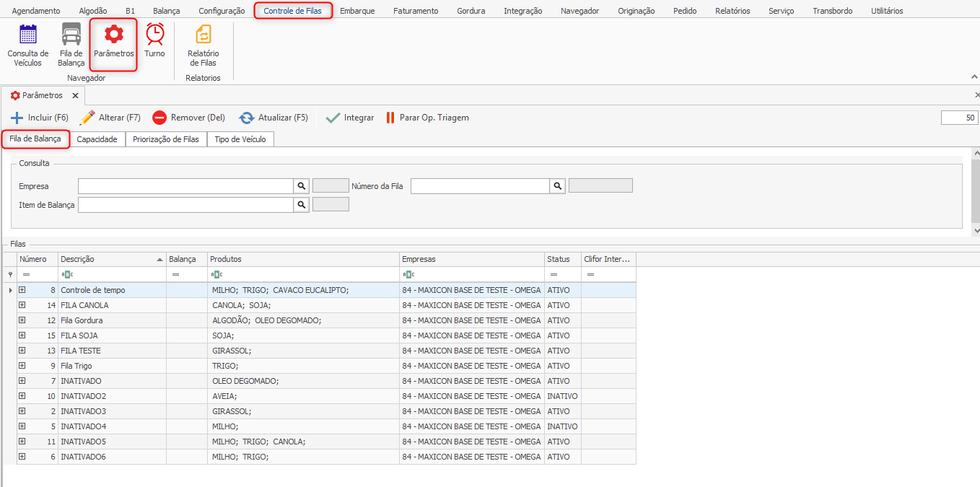This screenshot has height=487, width=980.
Task: Click Número da Fila search magnifier icon
Action: 558,186
